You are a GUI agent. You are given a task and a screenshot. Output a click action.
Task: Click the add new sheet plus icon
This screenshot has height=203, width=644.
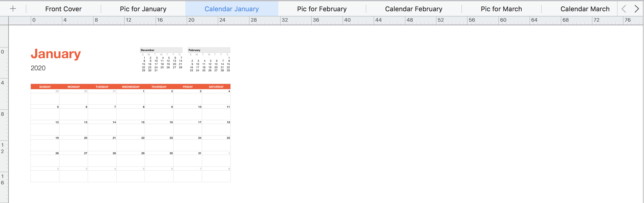point(13,9)
